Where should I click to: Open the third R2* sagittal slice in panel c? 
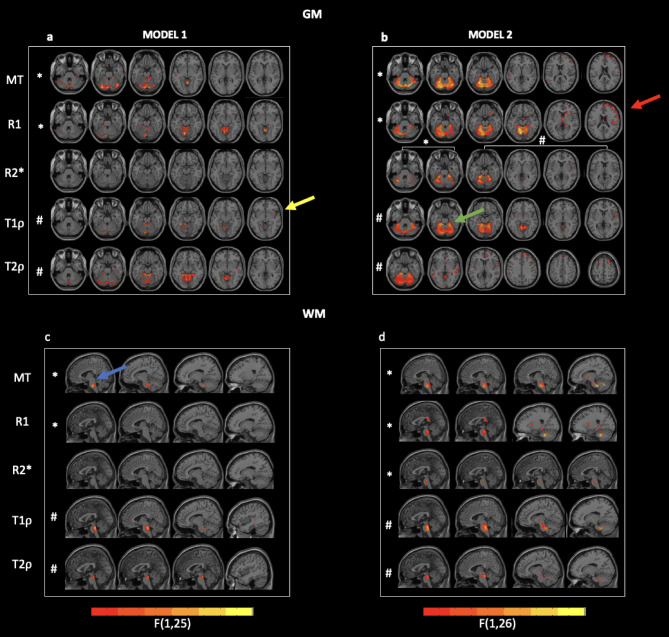coord(198,469)
